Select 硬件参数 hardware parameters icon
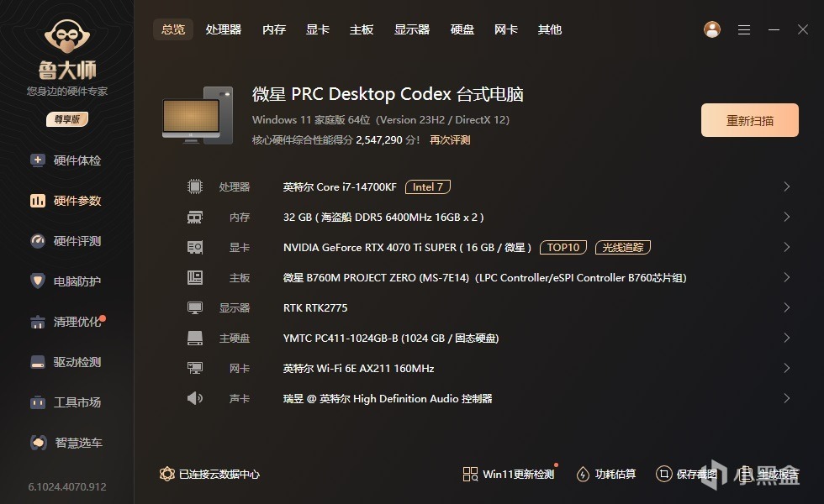 click(x=38, y=201)
